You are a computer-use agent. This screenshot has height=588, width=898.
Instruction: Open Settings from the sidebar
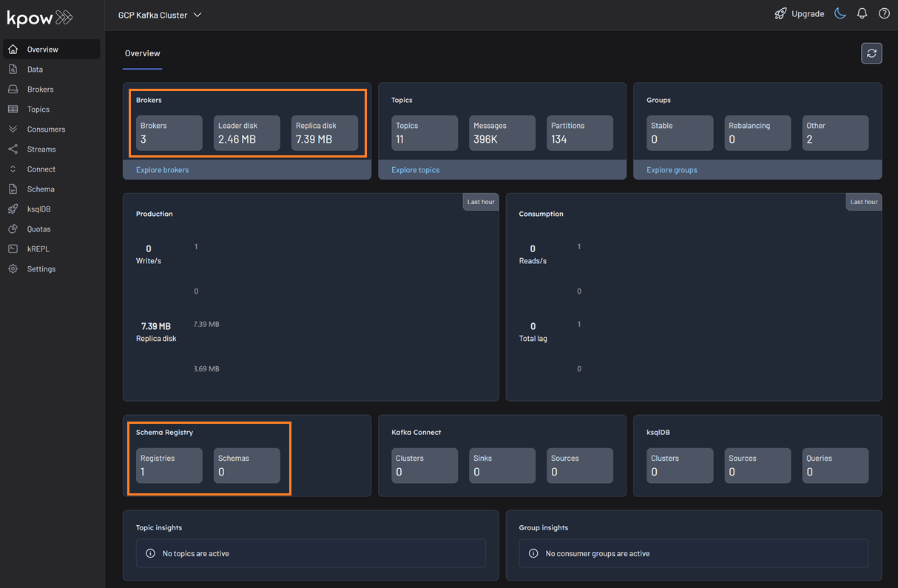[x=41, y=269]
